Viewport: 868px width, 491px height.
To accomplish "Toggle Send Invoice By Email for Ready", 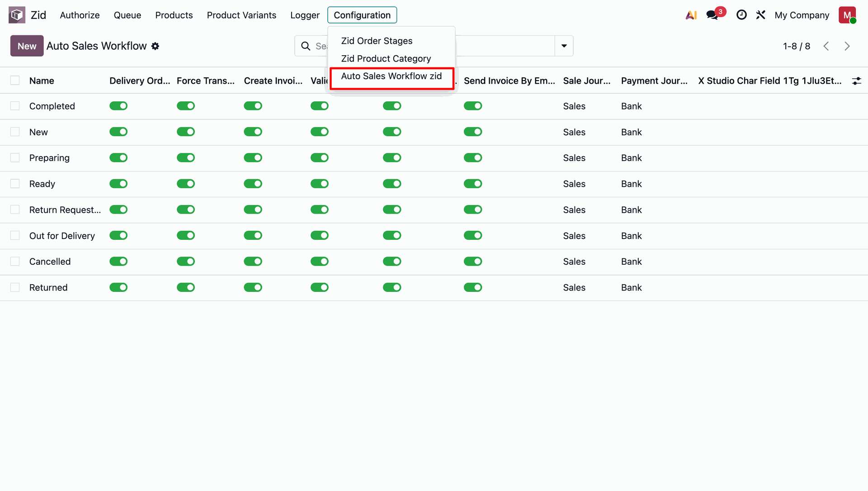I will tap(473, 184).
